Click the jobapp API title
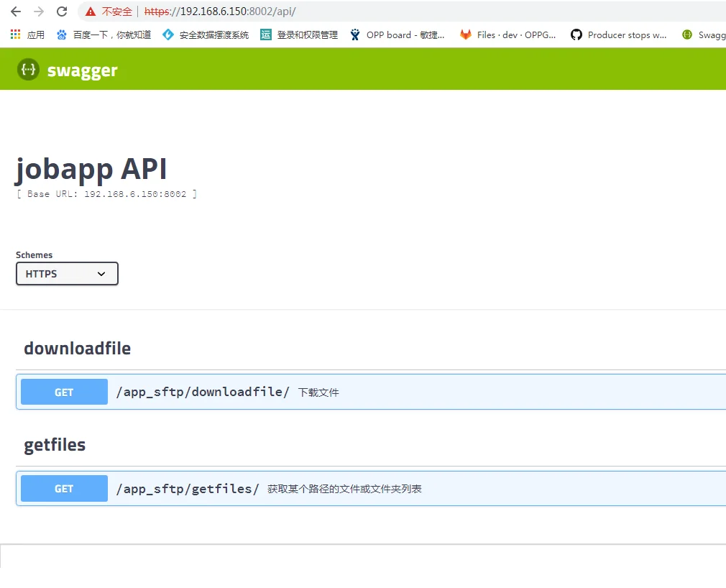This screenshot has height=588, width=726. pos(91,170)
